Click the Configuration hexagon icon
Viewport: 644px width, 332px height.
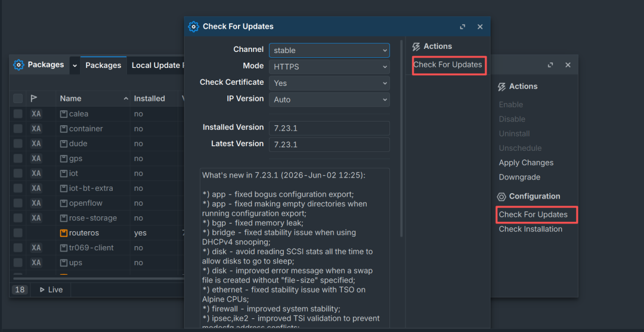click(501, 197)
